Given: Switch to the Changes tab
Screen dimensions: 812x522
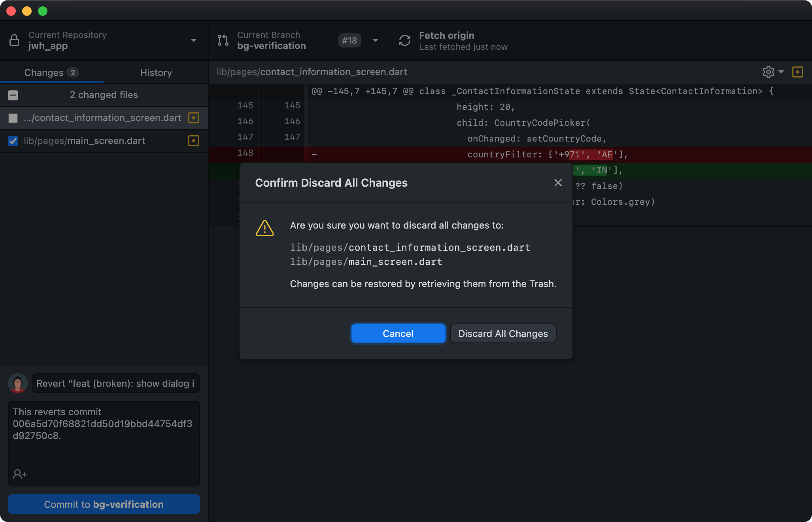Looking at the screenshot, I should [52, 72].
